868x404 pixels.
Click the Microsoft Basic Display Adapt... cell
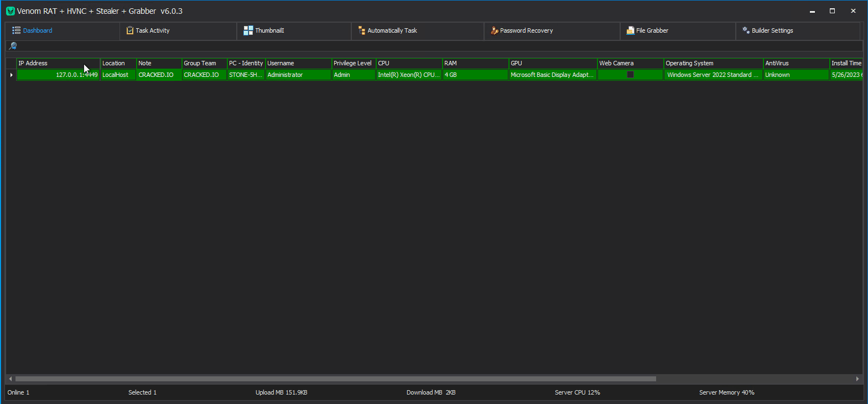[x=553, y=75]
